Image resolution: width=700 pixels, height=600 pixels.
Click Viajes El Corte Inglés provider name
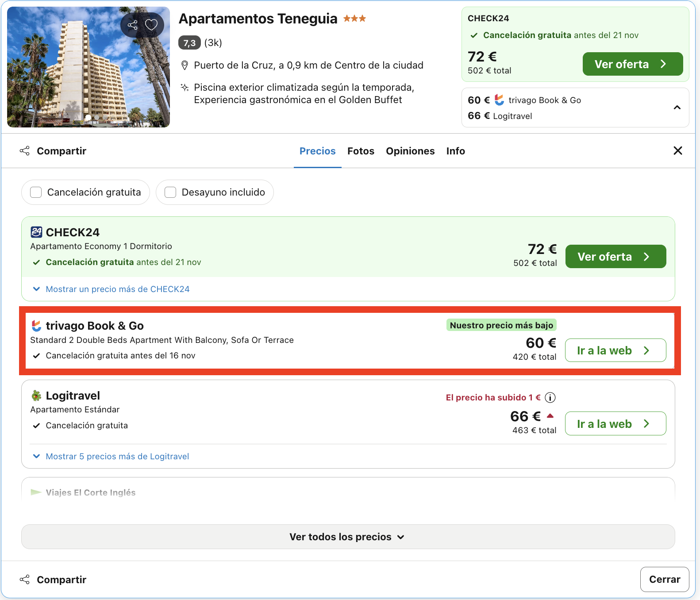point(91,492)
